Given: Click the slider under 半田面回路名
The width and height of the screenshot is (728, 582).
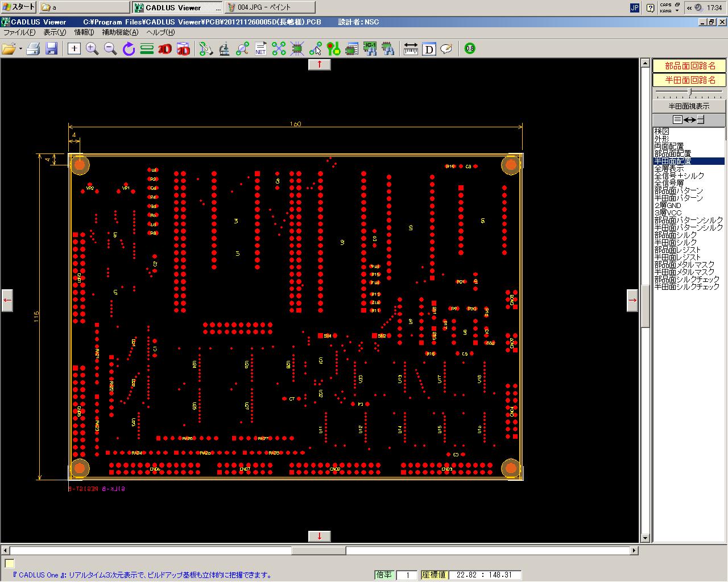Looking at the screenshot, I should pyautogui.click(x=690, y=92).
